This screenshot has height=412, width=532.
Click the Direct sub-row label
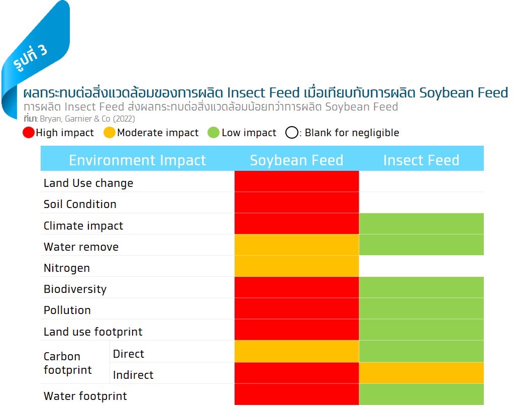(x=129, y=354)
